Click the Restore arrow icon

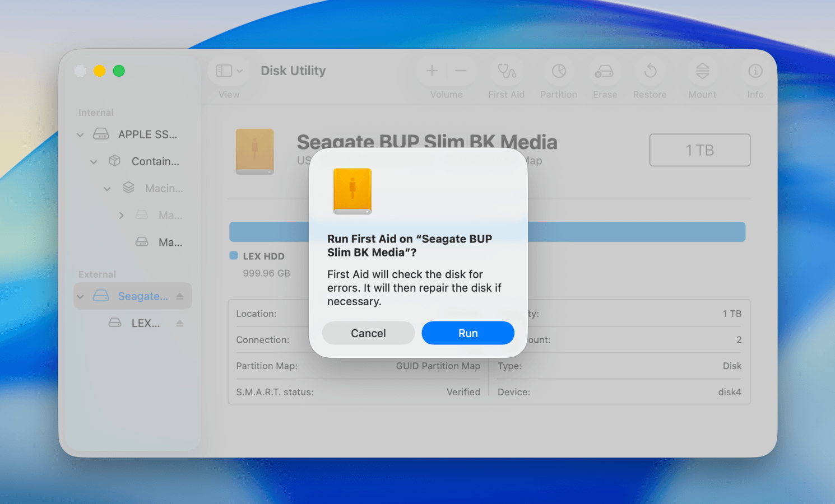coord(650,71)
